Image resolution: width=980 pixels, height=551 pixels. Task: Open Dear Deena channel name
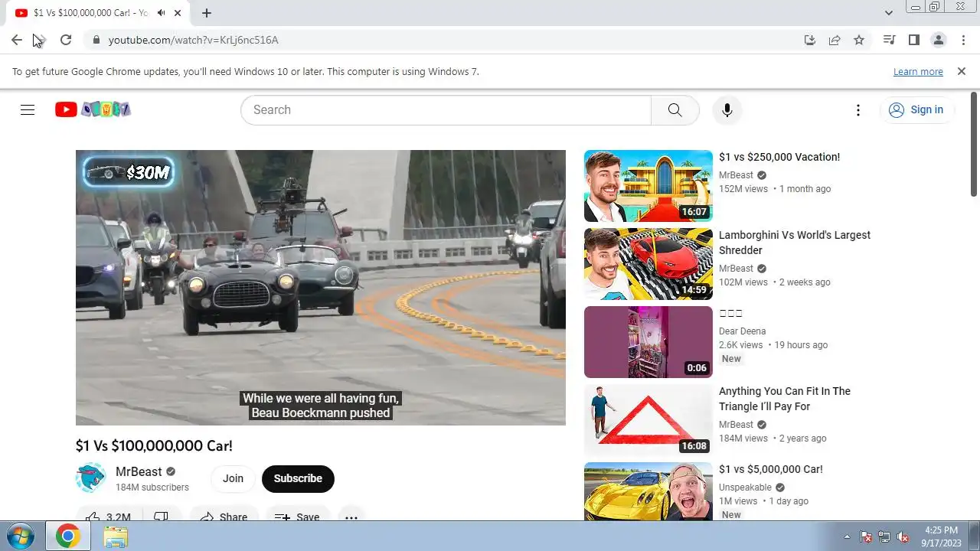[x=742, y=331]
